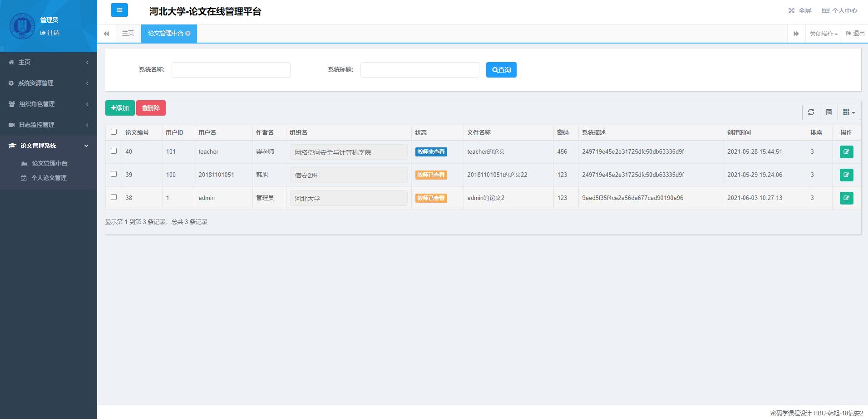Click the 查询 search button
The width and height of the screenshot is (868, 419).
(x=501, y=70)
